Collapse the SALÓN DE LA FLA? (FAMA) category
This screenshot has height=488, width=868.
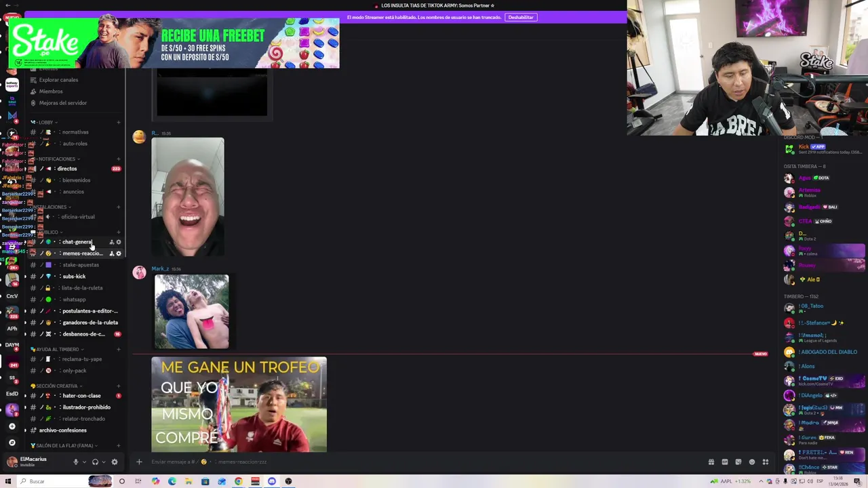point(64,445)
